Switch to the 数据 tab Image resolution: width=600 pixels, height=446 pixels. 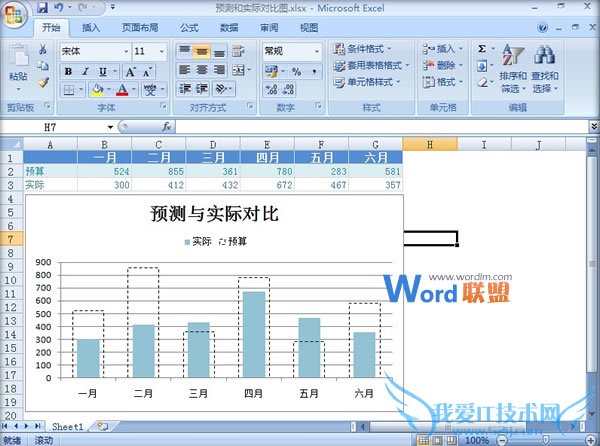click(229, 28)
